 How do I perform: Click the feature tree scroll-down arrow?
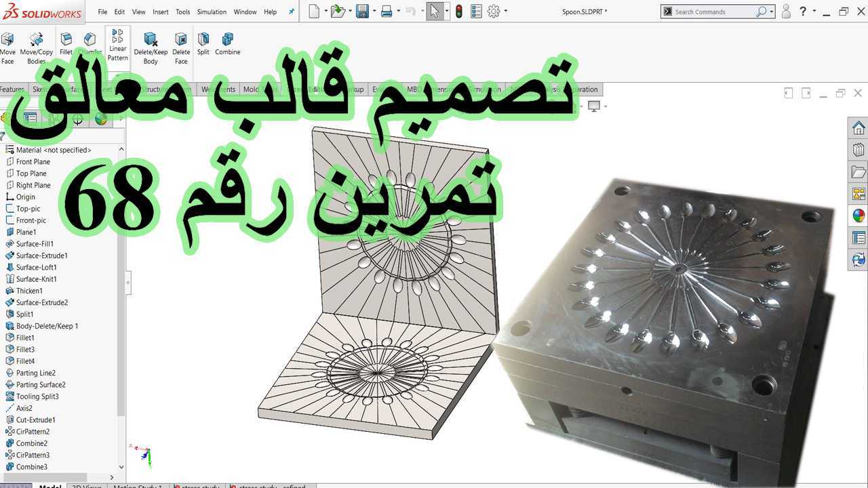[x=121, y=467]
